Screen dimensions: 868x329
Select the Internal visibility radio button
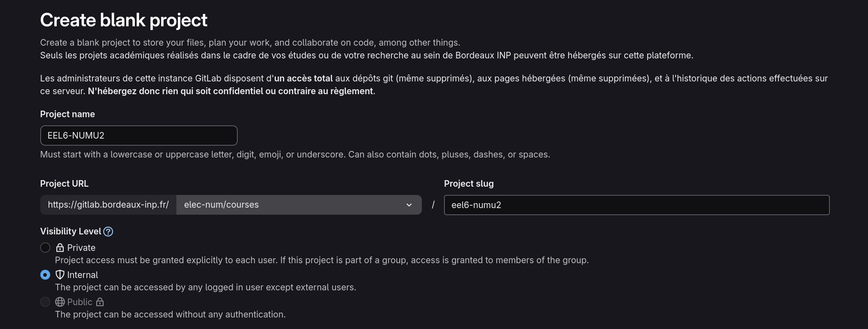(45, 275)
